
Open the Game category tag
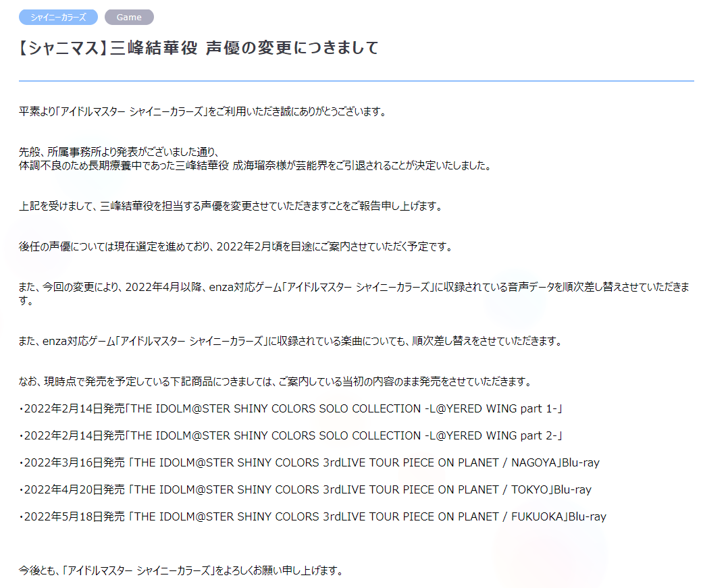(x=129, y=18)
